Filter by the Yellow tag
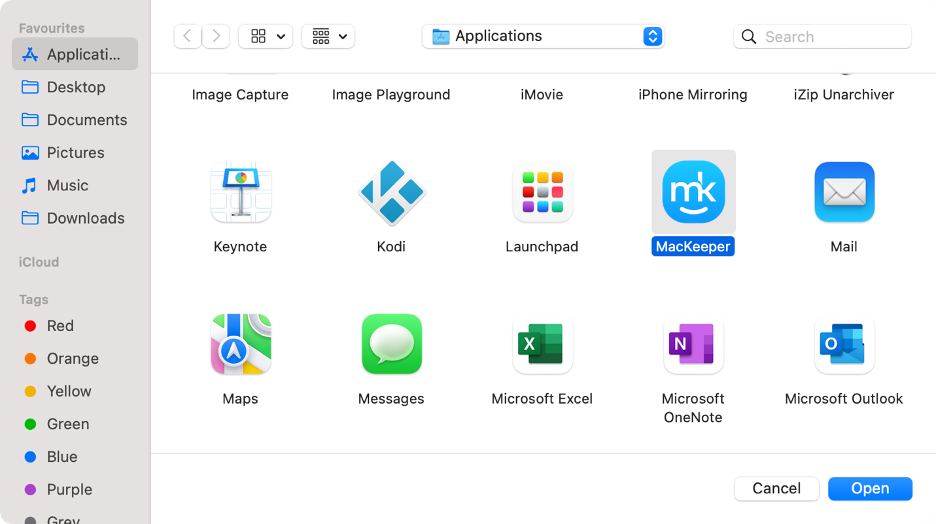 (x=58, y=392)
